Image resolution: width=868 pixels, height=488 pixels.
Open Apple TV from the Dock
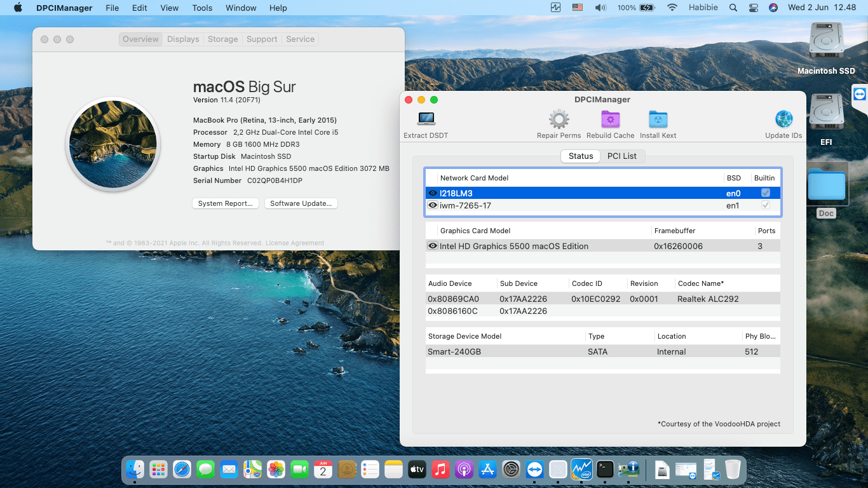point(417,470)
